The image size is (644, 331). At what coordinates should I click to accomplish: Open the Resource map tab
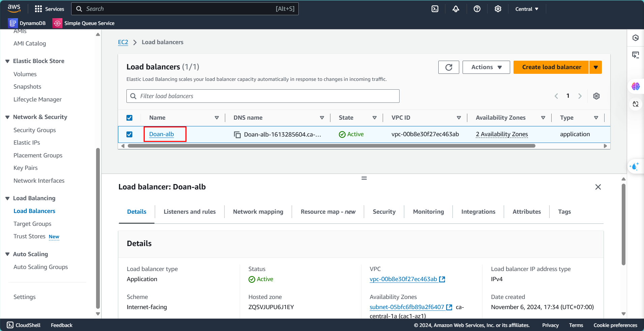click(x=328, y=212)
